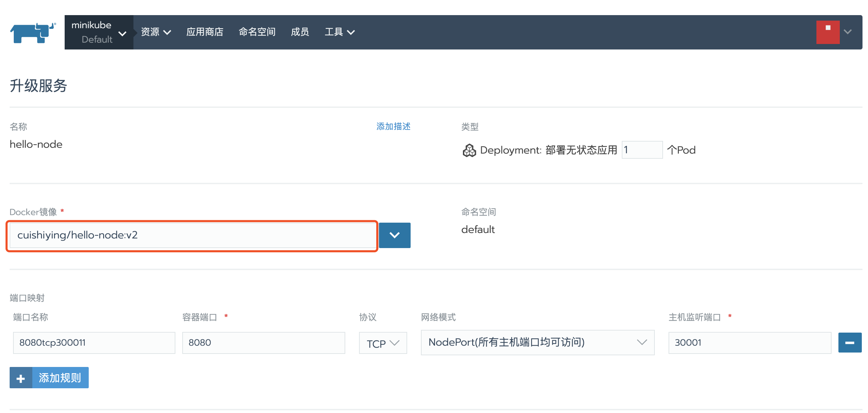This screenshot has height=413, width=868.
Task: Click Pod count input field
Action: pyautogui.click(x=642, y=150)
